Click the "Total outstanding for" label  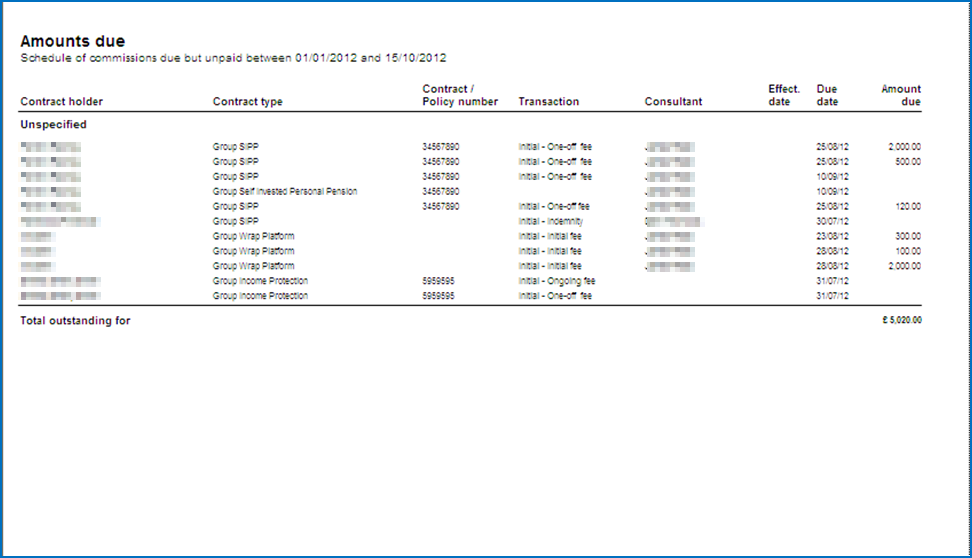(x=75, y=321)
